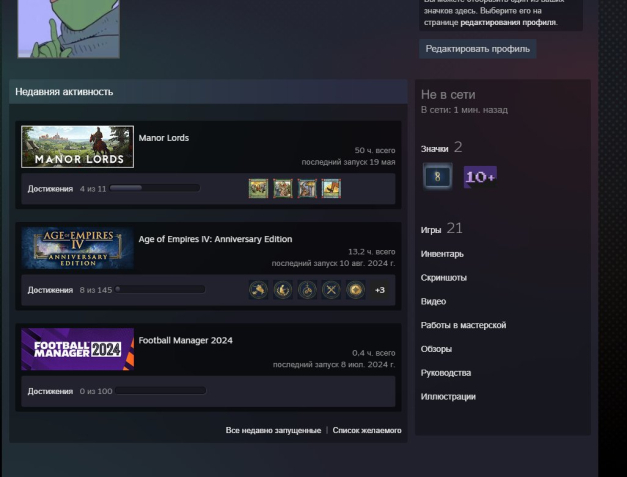The height and width of the screenshot is (477, 627).
Task: Open the Инвентарь link
Action: coord(442,254)
